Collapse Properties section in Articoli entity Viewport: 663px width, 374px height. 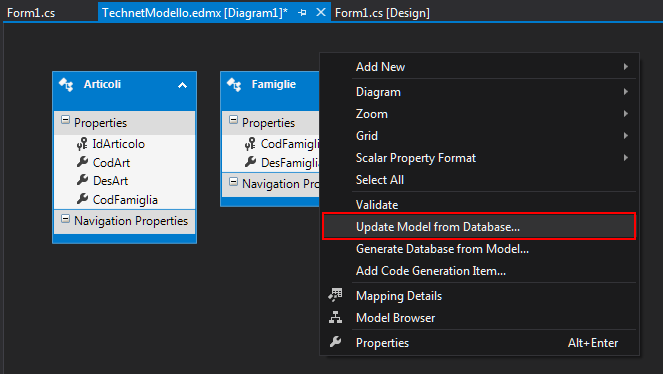[65, 120]
